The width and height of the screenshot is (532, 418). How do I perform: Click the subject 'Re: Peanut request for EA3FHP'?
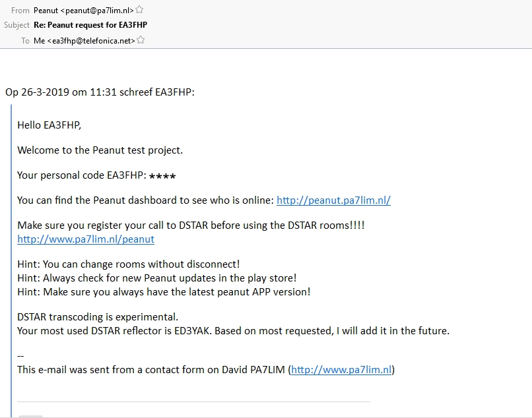tap(90, 25)
